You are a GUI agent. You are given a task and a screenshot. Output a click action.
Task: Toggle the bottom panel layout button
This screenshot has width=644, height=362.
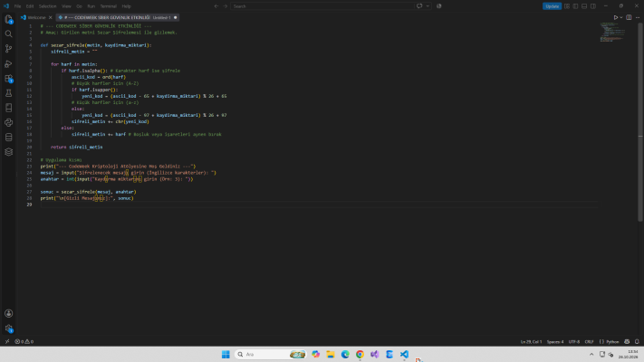[x=584, y=6]
